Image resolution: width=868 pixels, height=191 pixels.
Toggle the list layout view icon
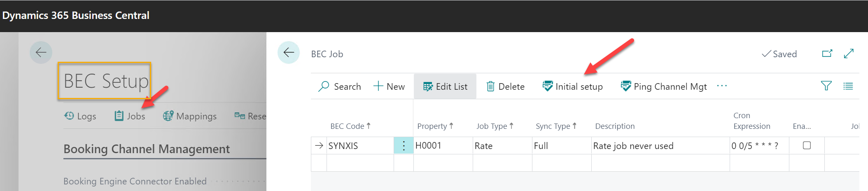848,86
